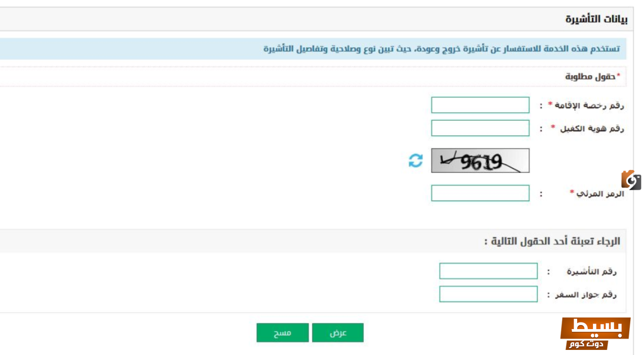Click the blue service description banner
644x355 pixels.
pyautogui.click(x=441, y=49)
